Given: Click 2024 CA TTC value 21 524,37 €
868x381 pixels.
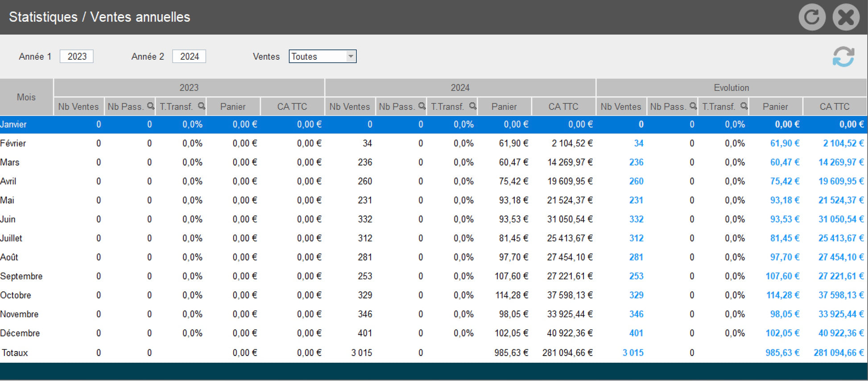Looking at the screenshot, I should (x=570, y=200).
